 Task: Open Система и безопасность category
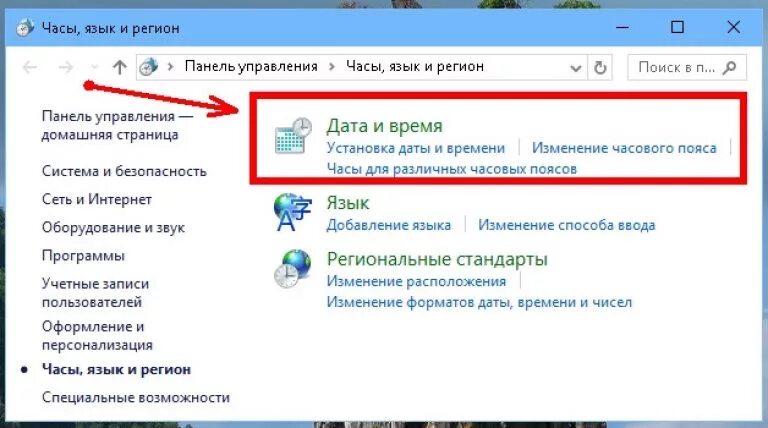pos(124,171)
